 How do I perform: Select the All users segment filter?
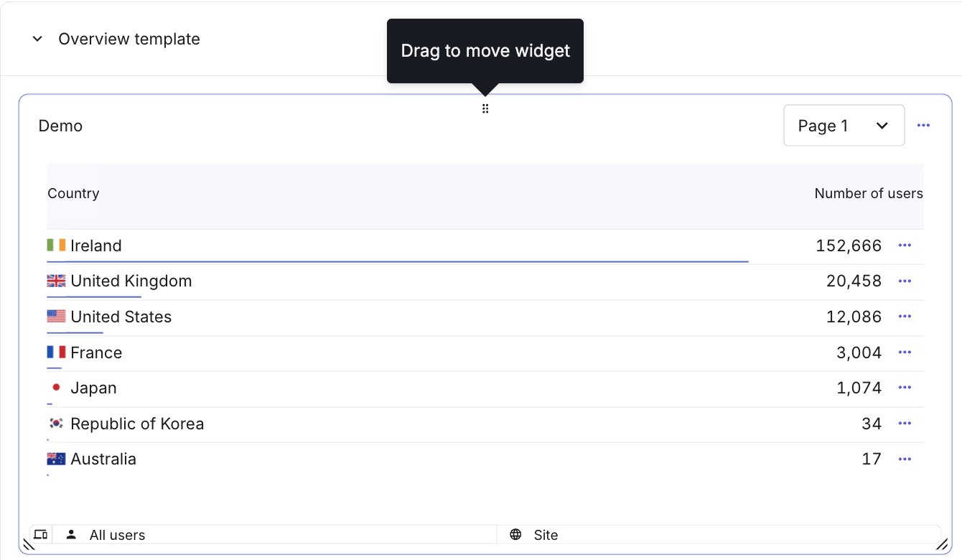coord(275,535)
